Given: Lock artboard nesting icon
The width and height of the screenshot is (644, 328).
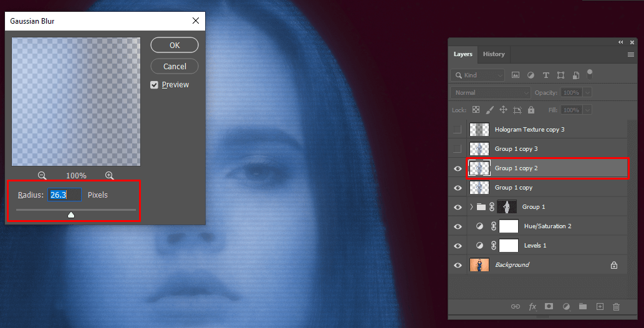Looking at the screenshot, I should (x=517, y=110).
